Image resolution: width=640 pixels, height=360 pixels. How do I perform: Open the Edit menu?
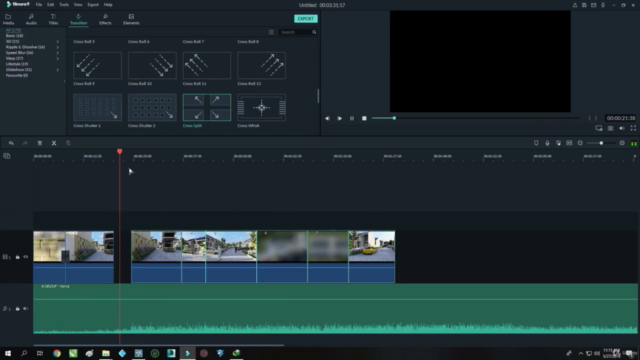pos(51,5)
